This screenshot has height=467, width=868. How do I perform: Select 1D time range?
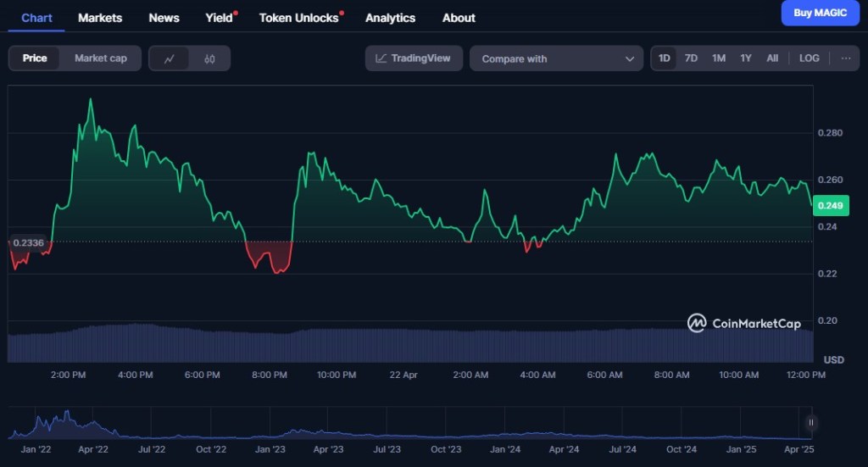(665, 58)
